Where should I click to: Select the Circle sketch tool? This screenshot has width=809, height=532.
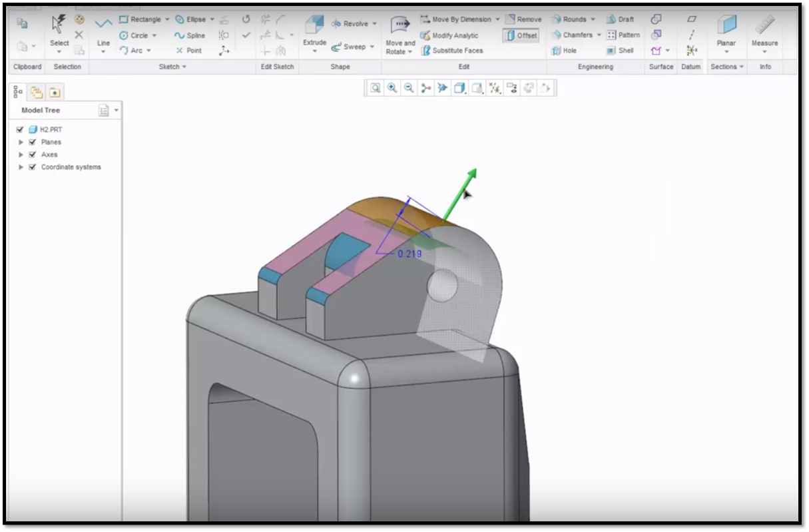(134, 35)
